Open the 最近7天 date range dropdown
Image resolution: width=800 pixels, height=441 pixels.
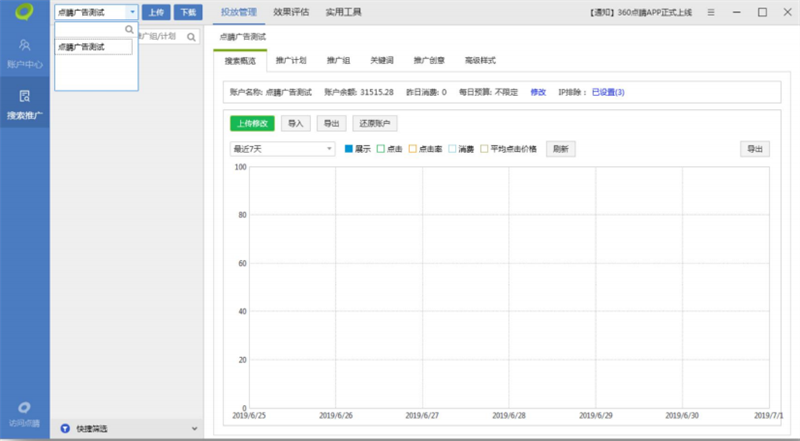click(x=282, y=149)
